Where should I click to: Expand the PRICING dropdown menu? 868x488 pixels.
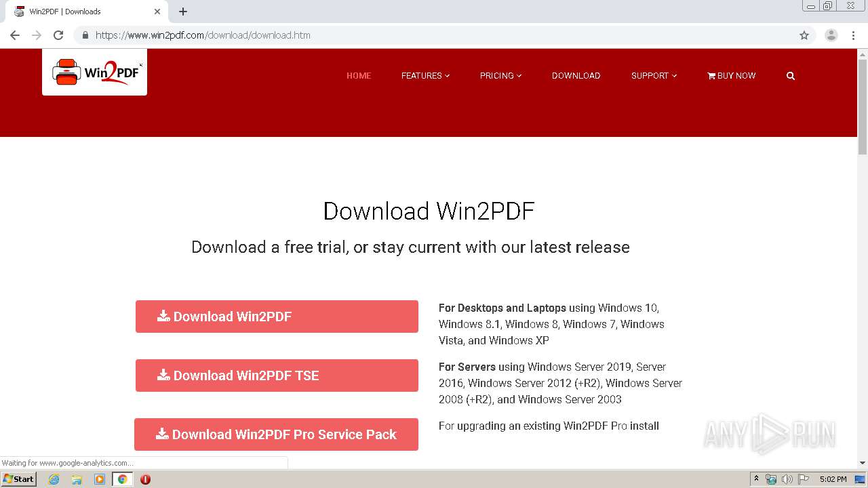500,76
